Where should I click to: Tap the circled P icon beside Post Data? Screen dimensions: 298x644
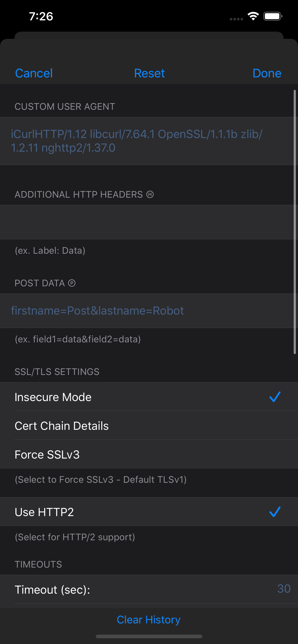pyautogui.click(x=72, y=283)
